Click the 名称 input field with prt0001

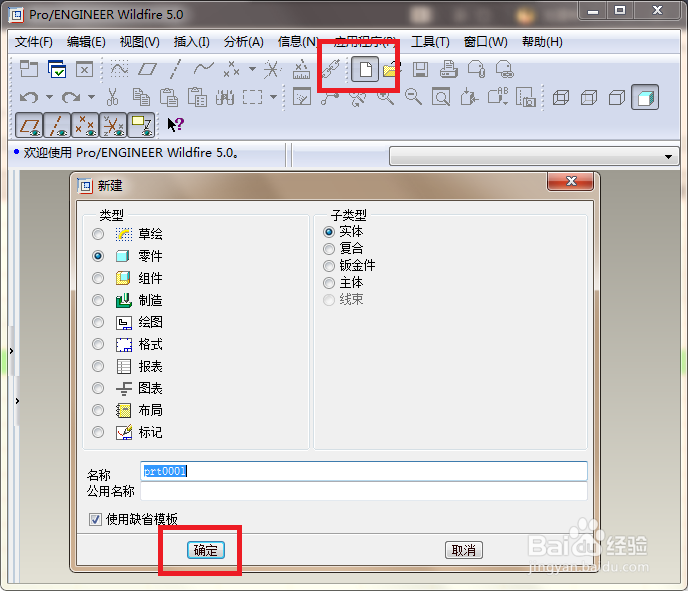[x=364, y=471]
